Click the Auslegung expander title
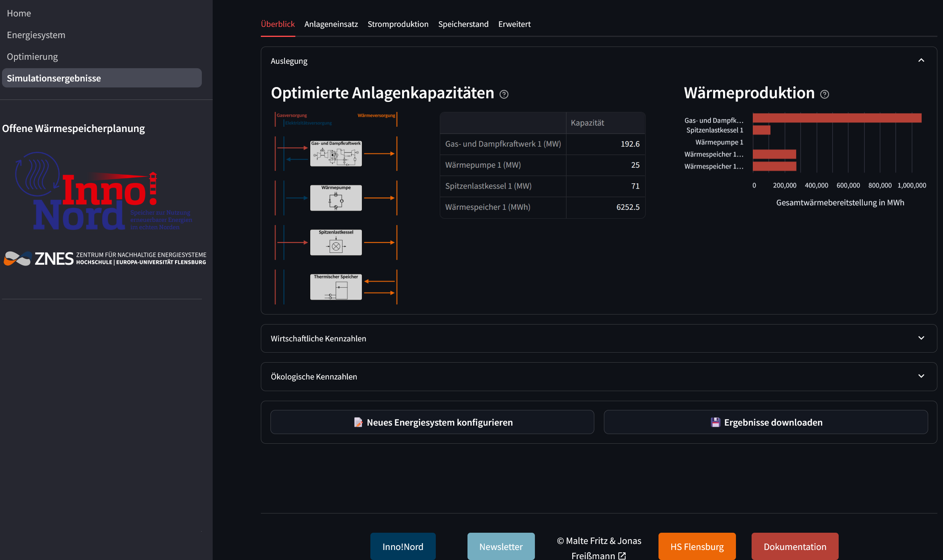This screenshot has height=560, width=943. click(289, 61)
